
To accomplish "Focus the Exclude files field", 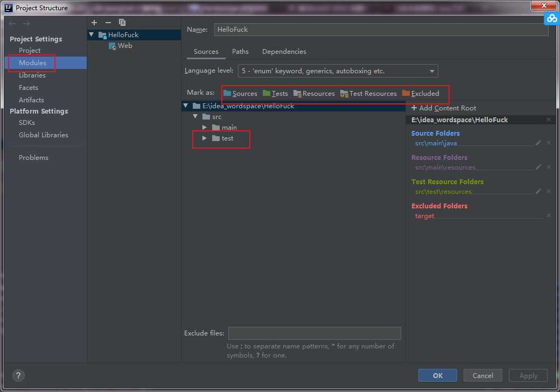I will click(x=314, y=333).
